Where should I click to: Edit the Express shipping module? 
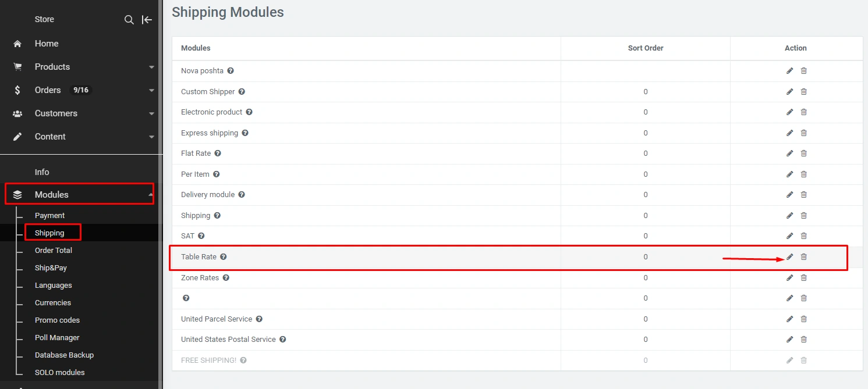click(790, 133)
